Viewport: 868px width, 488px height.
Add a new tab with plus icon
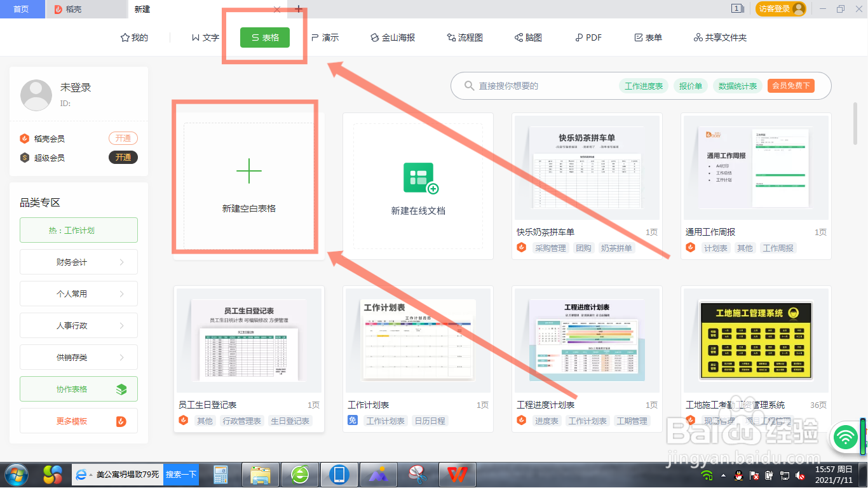coord(299,9)
